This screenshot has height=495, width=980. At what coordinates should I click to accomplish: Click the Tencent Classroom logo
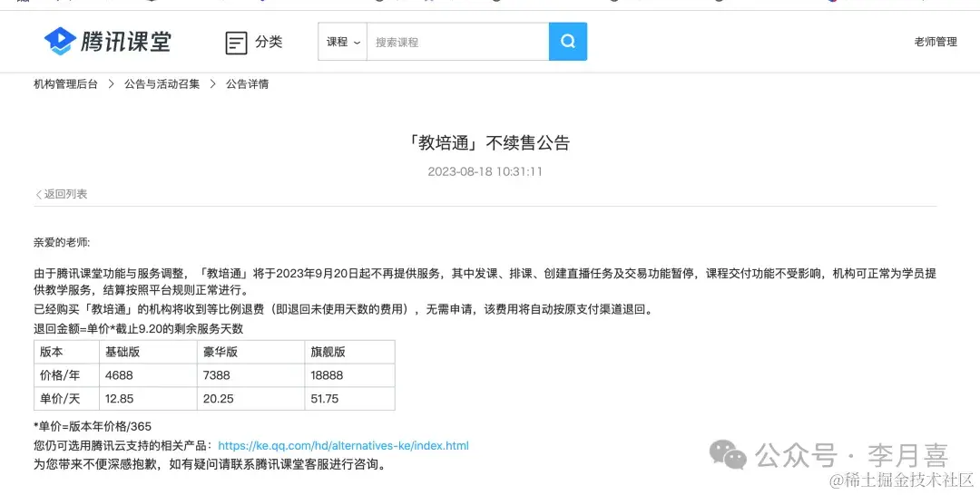(107, 41)
